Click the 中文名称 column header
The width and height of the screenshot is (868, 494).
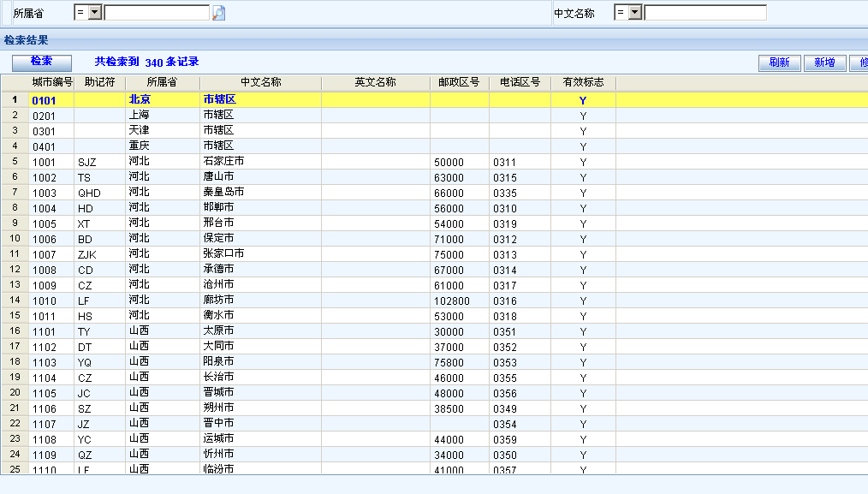260,82
